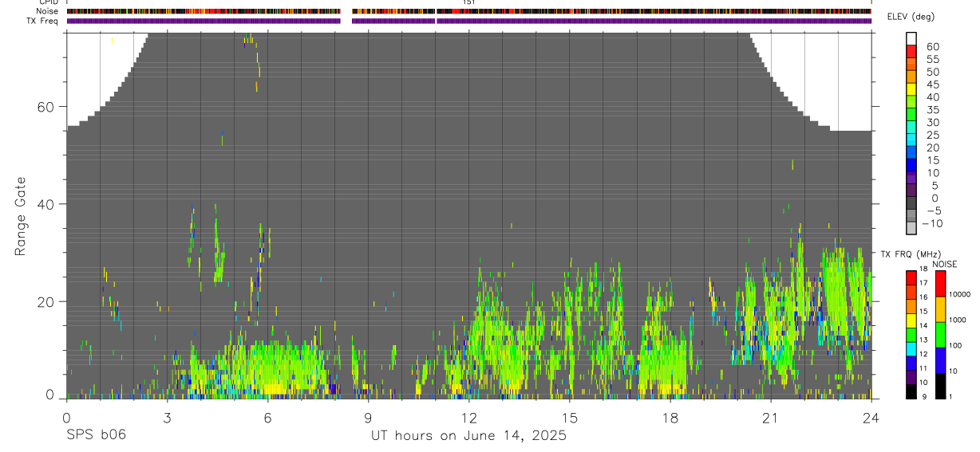Click the white data gap in the Noise strip

pos(346,11)
